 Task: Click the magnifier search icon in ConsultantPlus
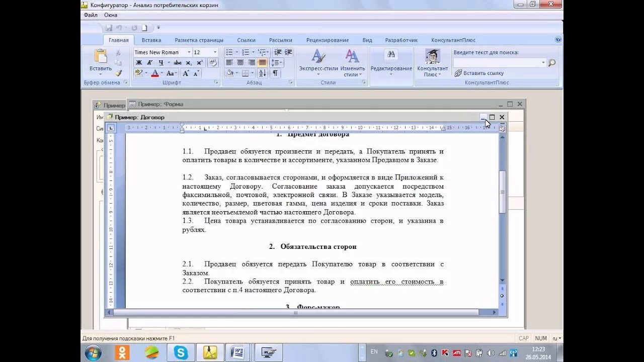point(552,63)
